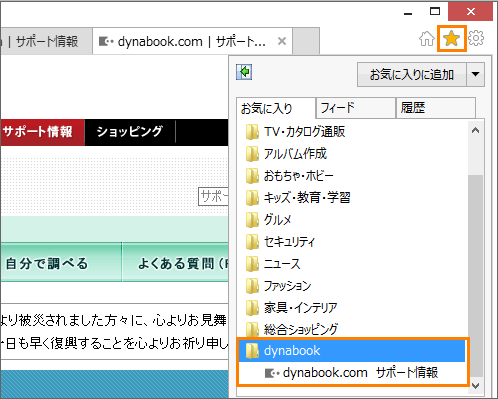Open the Home page icon
This screenshot has width=498, height=399.
[427, 39]
